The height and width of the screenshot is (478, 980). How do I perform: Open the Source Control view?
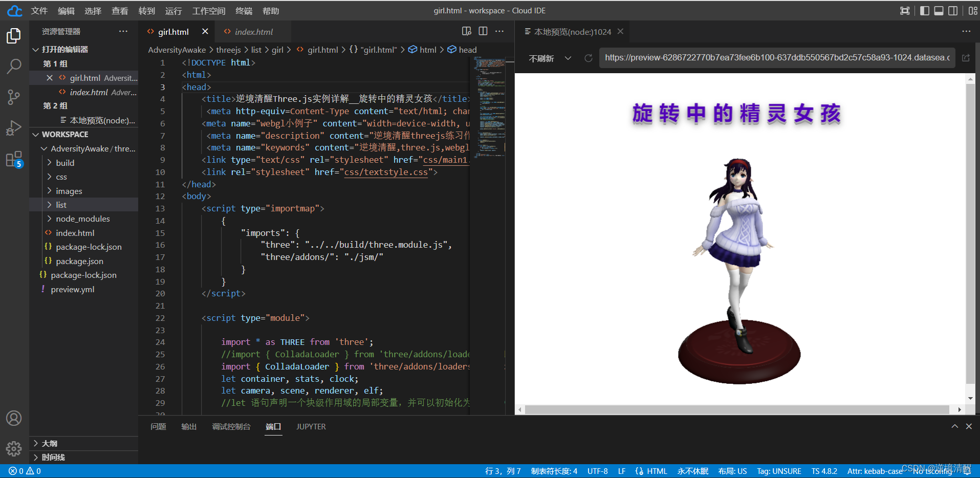[14, 97]
